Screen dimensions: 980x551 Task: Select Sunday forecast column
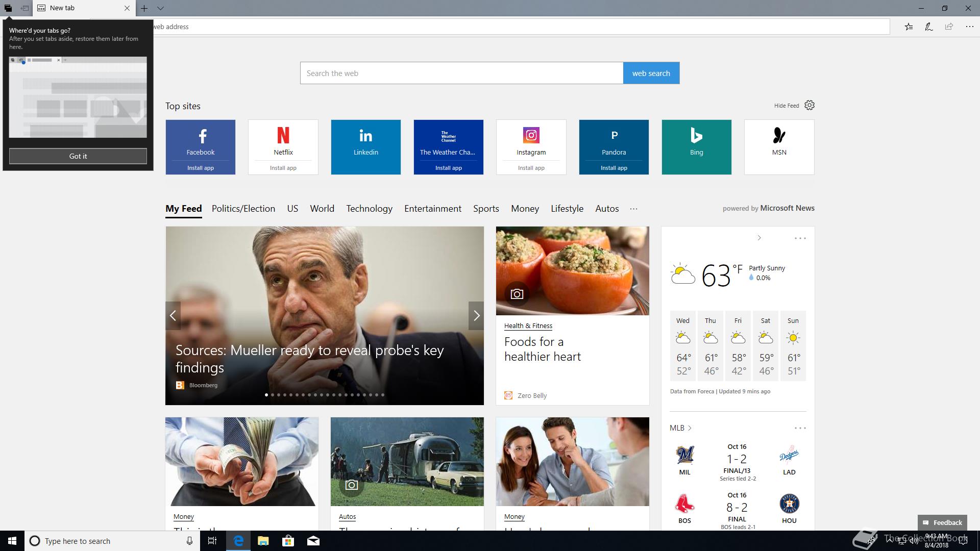click(x=793, y=346)
